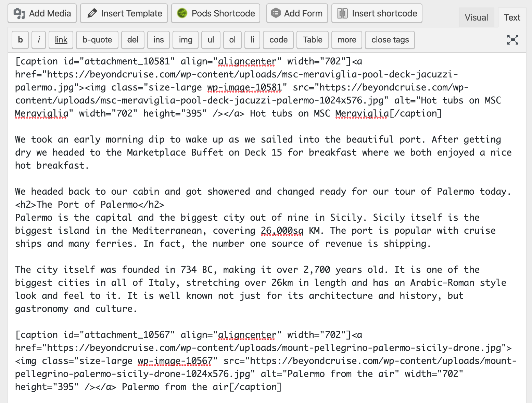This screenshot has height=403, width=532.
Task: Apply italic formatting with the i button
Action: pyautogui.click(x=38, y=40)
